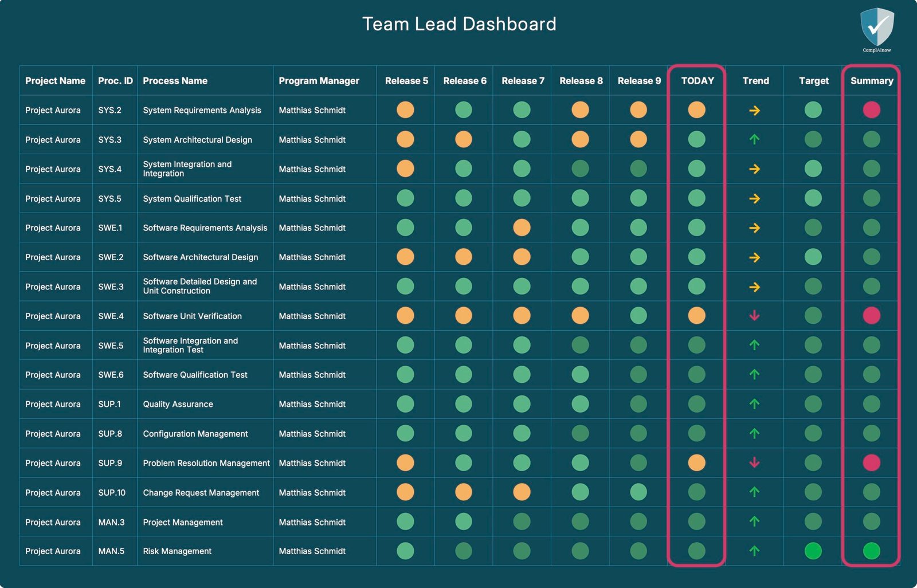Click the MAN.5 green upward trend arrow
This screenshot has width=917, height=588.
point(755,551)
